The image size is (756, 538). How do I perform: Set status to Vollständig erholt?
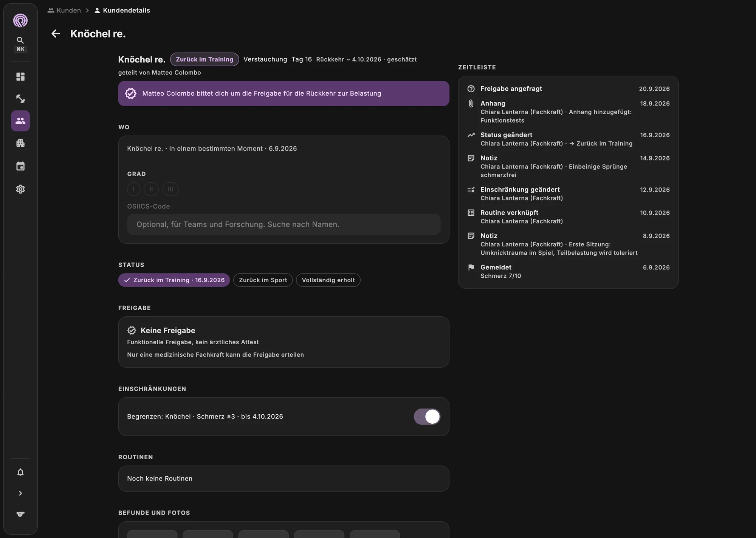point(328,280)
